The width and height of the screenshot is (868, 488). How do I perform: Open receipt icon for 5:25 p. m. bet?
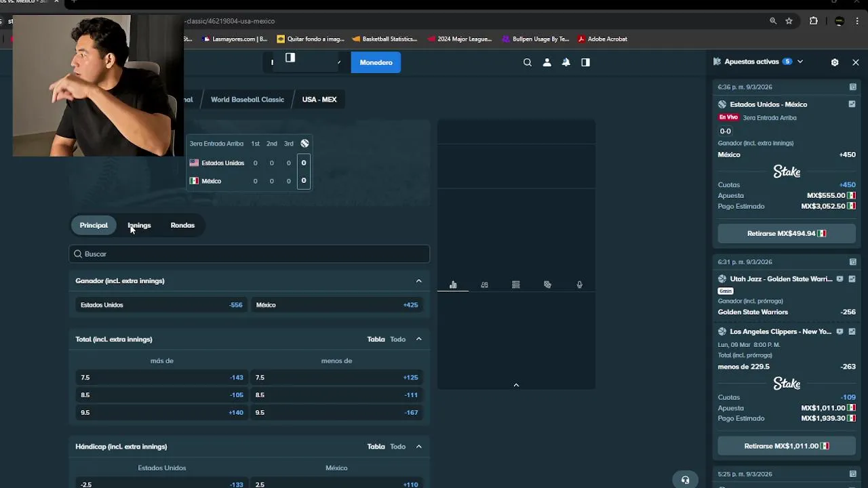853,474
